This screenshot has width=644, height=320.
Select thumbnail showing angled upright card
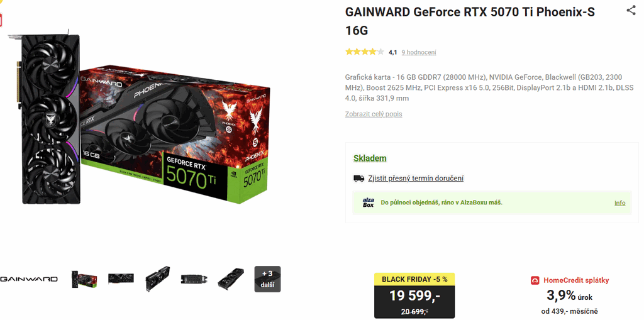click(157, 279)
